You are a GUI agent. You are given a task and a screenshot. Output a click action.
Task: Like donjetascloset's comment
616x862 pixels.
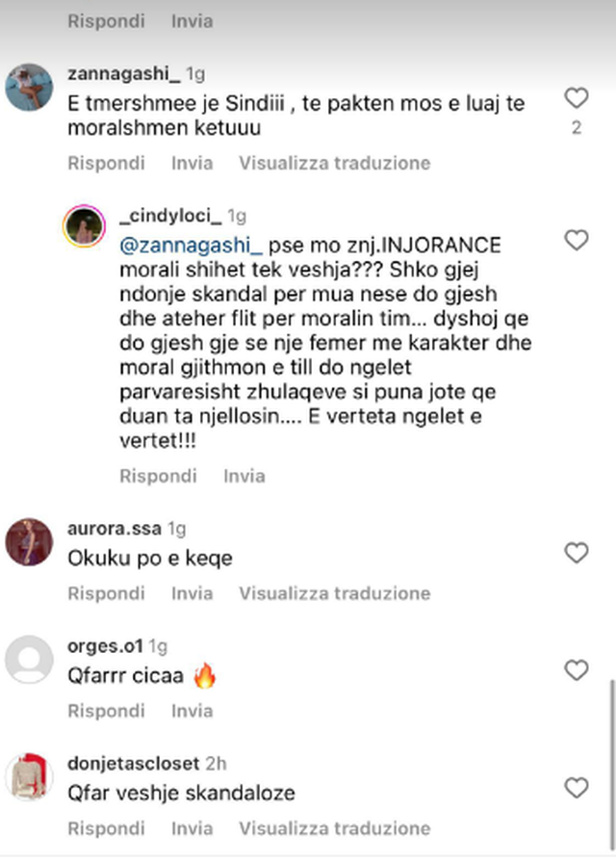(576, 788)
